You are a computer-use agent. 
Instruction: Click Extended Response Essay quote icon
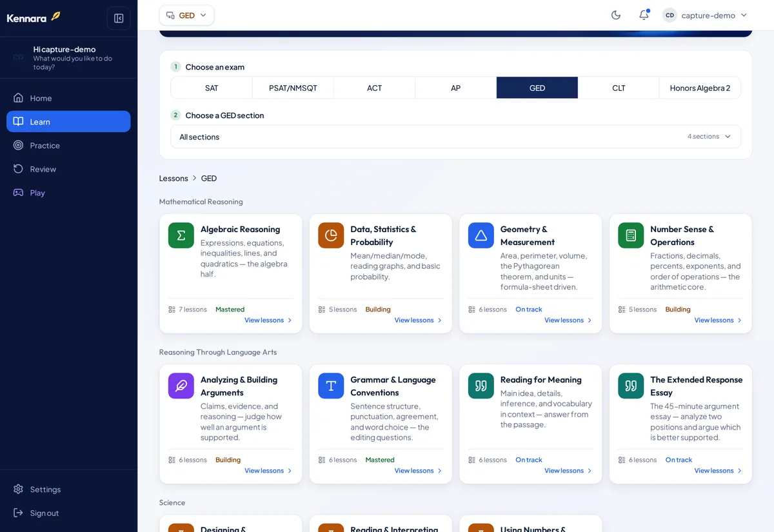pos(631,386)
